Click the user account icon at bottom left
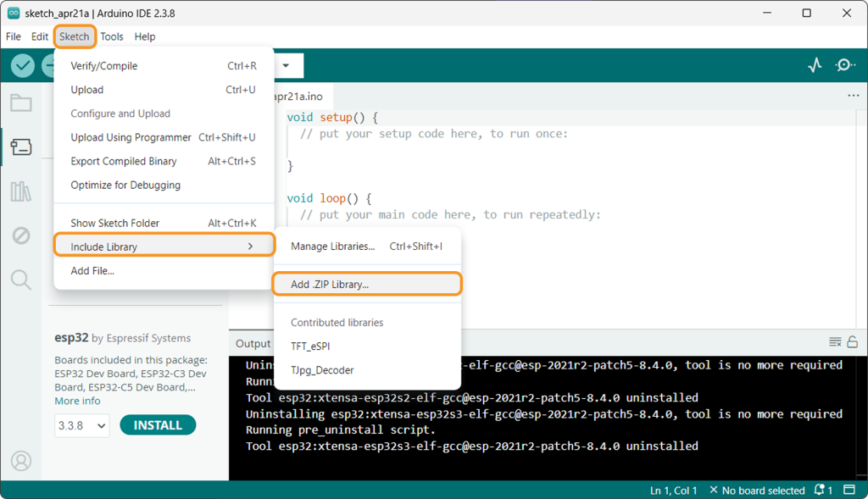 (21, 461)
